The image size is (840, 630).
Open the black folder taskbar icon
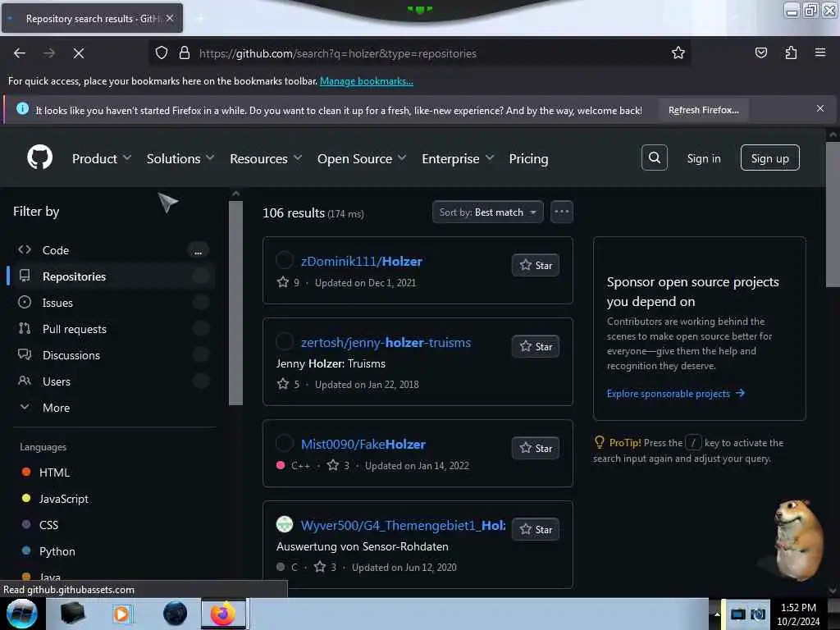[72, 614]
